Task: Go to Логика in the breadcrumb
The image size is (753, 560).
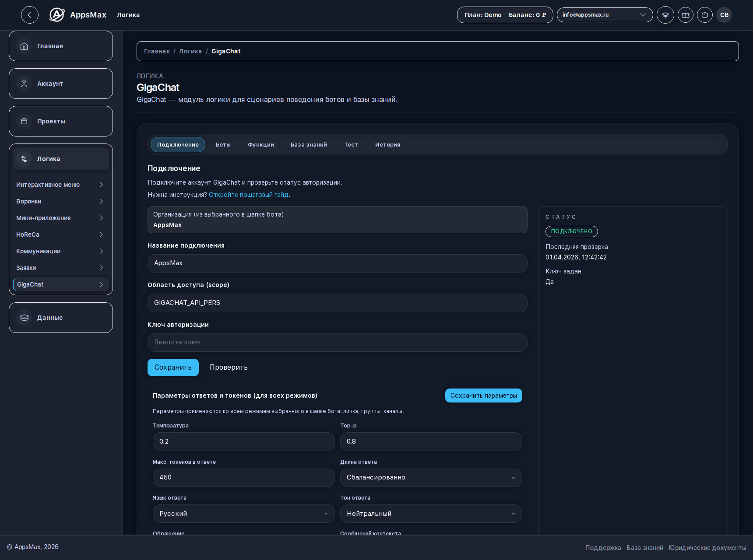Action: click(190, 51)
